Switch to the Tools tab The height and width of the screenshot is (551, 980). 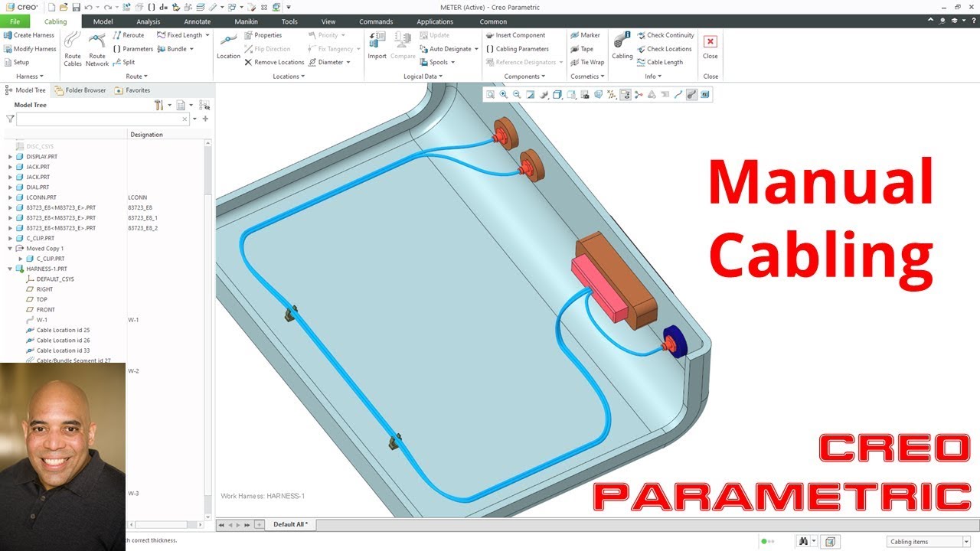289,21
